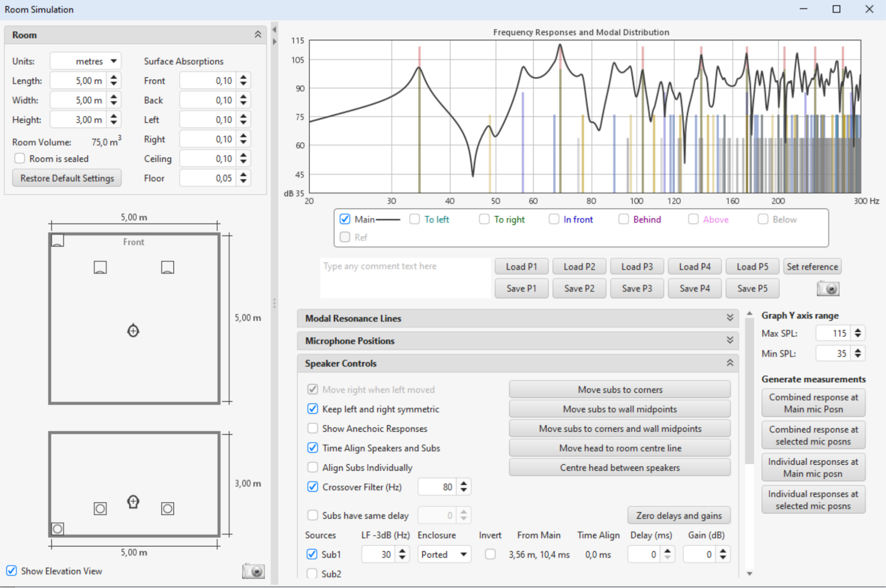
Task: Select the corner subwoofer in plan view
Action: (x=58, y=240)
